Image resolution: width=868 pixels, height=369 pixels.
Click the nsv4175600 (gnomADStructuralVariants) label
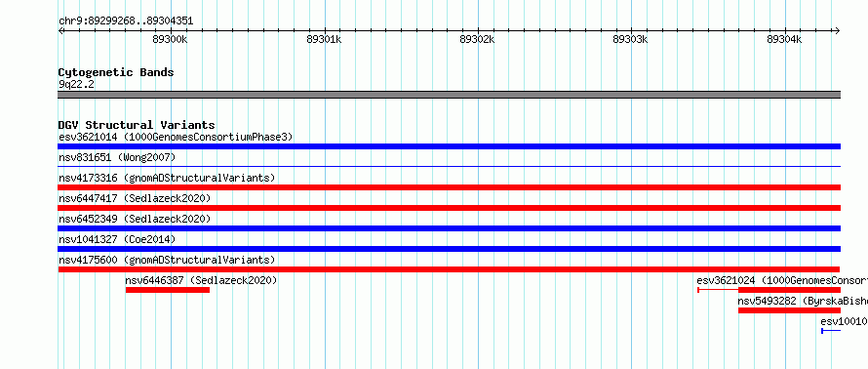coord(167,260)
